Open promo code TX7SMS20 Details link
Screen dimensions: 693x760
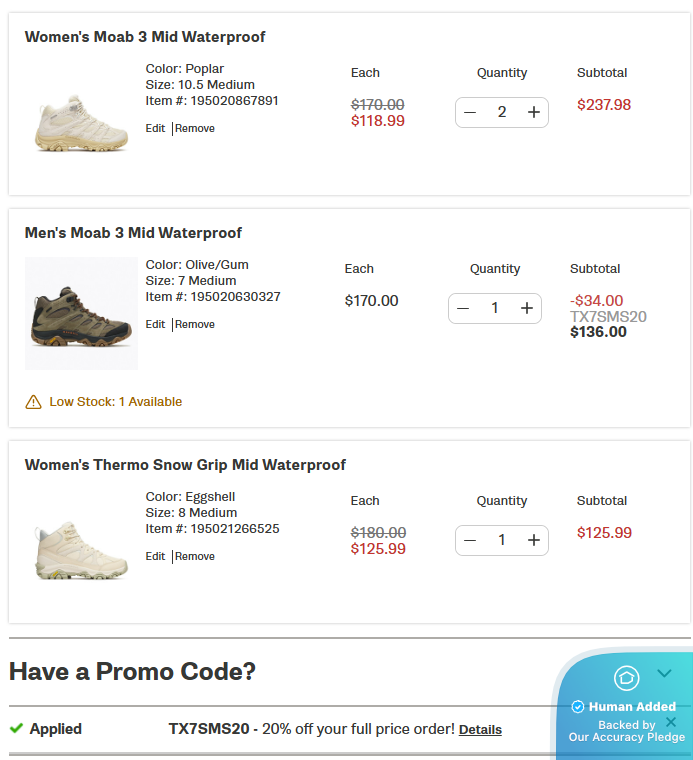tap(480, 730)
